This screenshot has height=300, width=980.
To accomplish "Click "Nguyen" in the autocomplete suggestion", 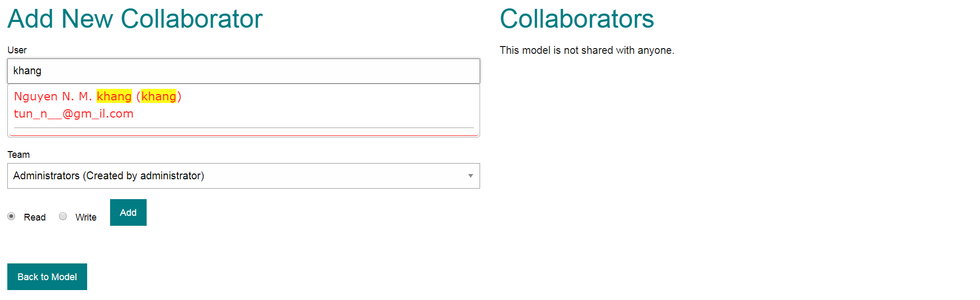I will (35, 97).
